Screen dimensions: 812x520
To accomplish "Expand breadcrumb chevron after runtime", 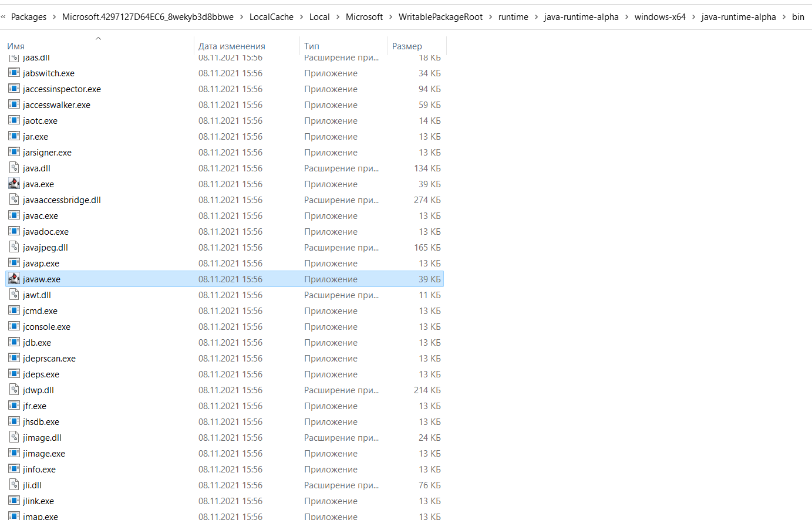I will (x=537, y=17).
